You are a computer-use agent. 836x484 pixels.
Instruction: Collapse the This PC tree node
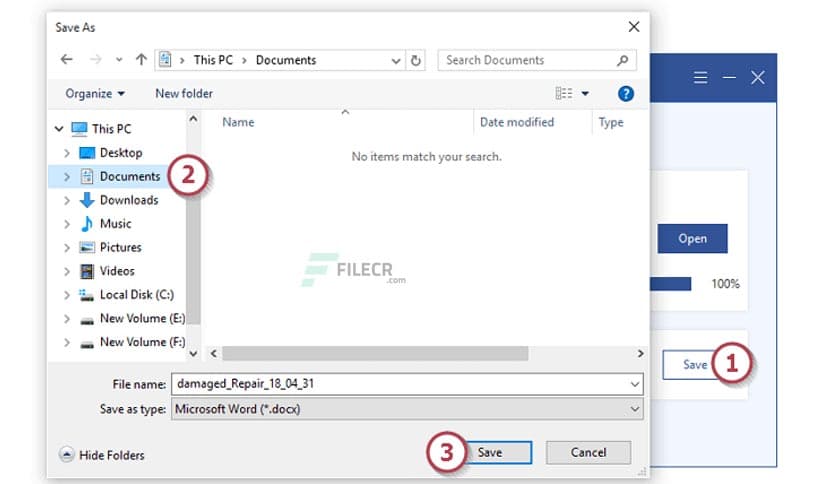(59, 129)
